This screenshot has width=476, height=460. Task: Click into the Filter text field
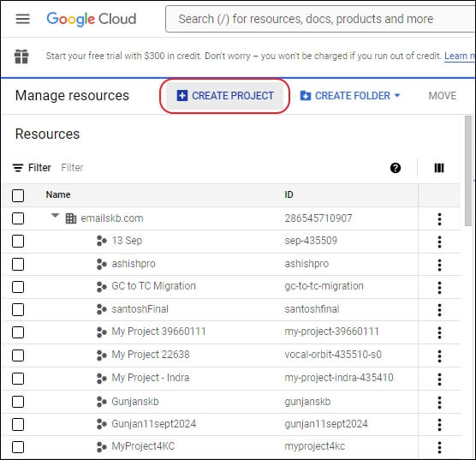coord(72,168)
